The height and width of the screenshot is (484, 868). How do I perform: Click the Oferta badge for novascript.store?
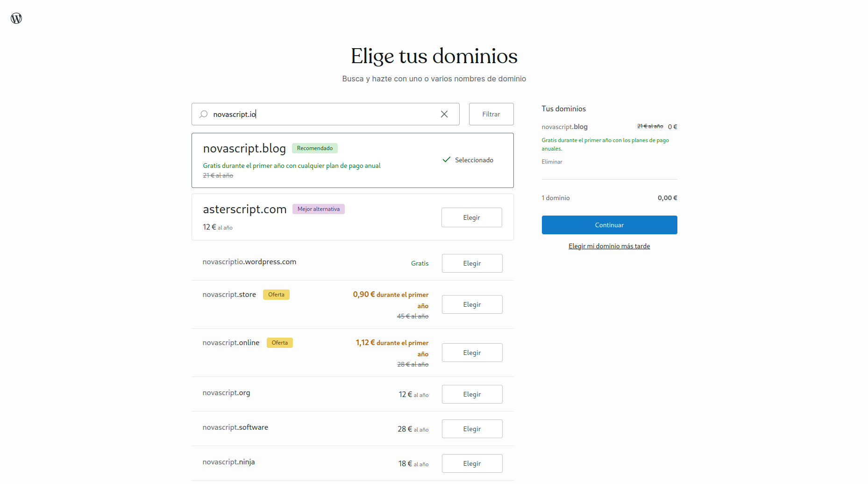click(x=276, y=295)
